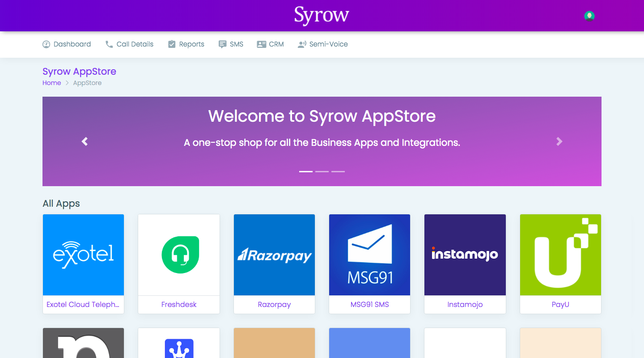
Task: Open the Call Details menu item
Action: tap(130, 44)
